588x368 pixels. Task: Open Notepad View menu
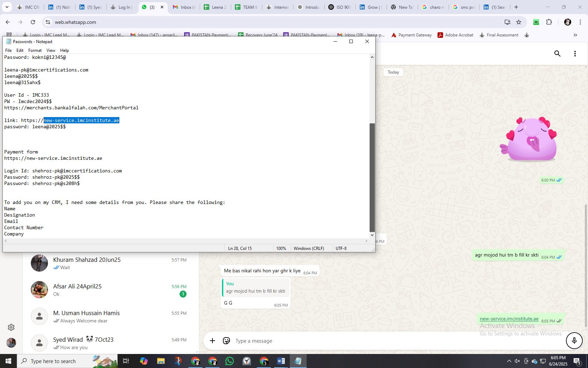tap(51, 50)
